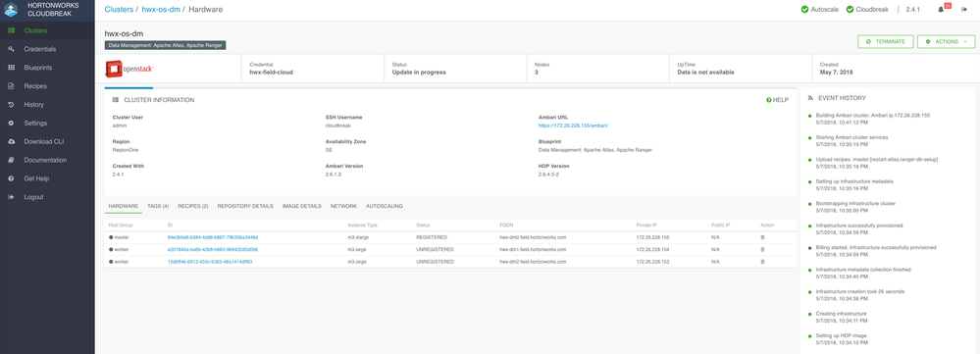
Task: Switch to the Tags (4) tab
Action: click(x=158, y=206)
